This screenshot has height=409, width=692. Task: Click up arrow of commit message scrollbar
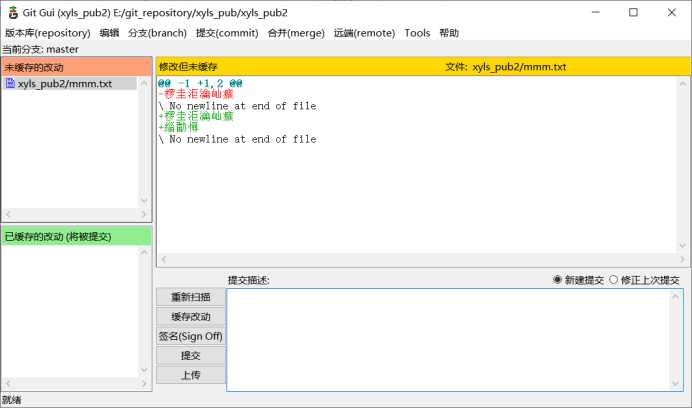pos(675,296)
